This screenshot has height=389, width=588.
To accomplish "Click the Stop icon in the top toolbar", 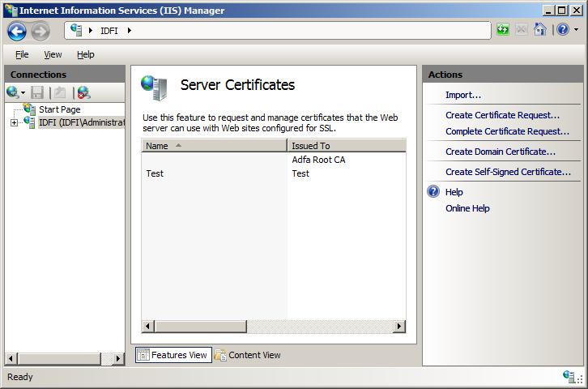I will [x=522, y=29].
